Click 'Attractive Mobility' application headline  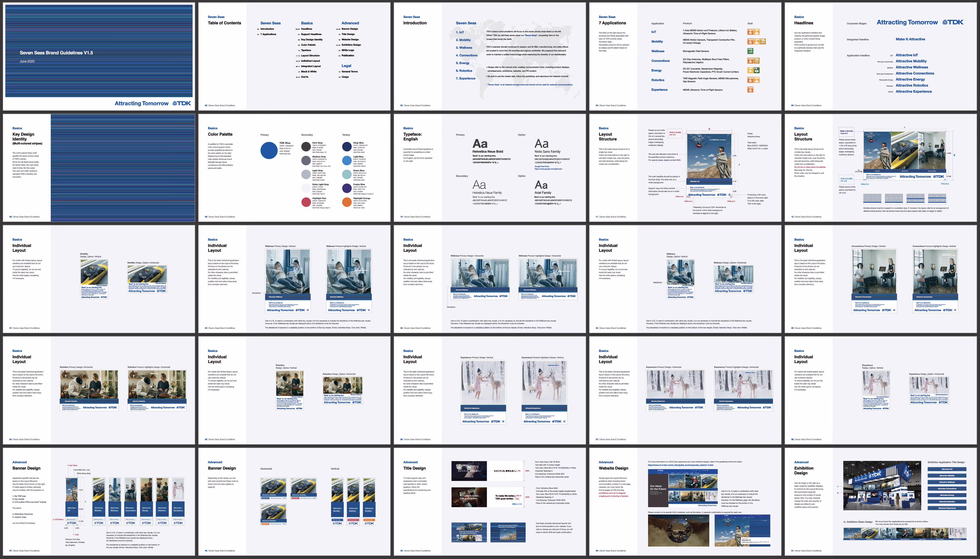pyautogui.click(x=911, y=61)
